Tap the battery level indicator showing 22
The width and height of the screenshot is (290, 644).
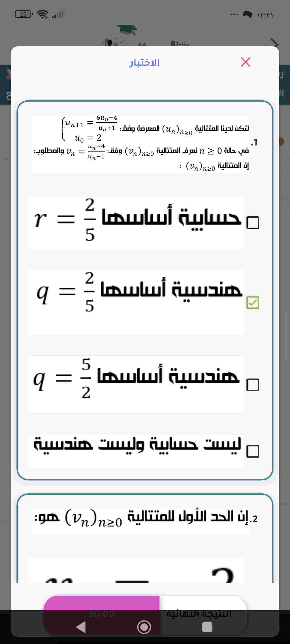pos(24,14)
